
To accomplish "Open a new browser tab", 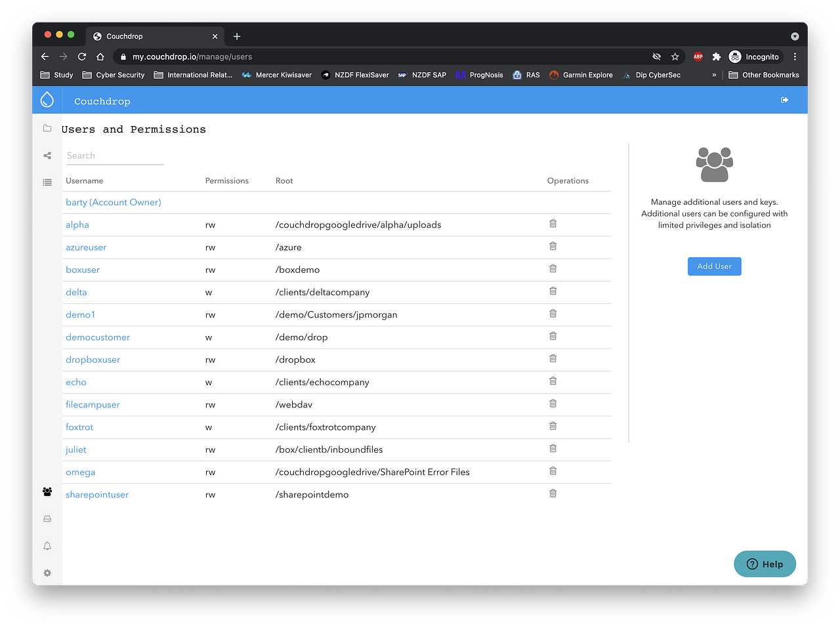I will [x=237, y=36].
